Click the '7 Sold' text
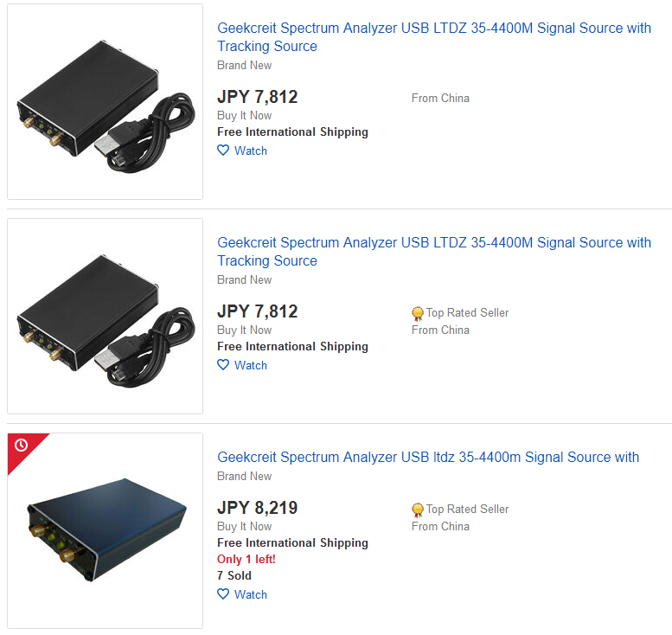The image size is (672, 635). pos(234,575)
